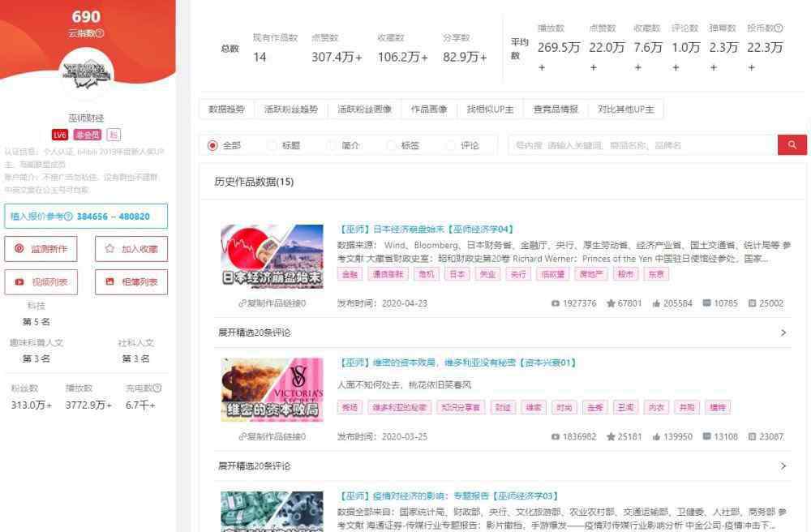Click the play-count icon beside 1927376

[x=556, y=303]
